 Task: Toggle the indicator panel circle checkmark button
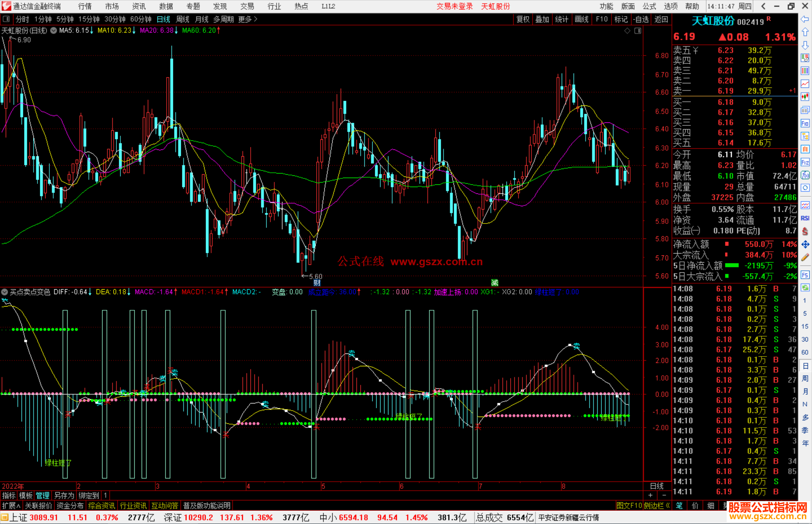click(5, 292)
